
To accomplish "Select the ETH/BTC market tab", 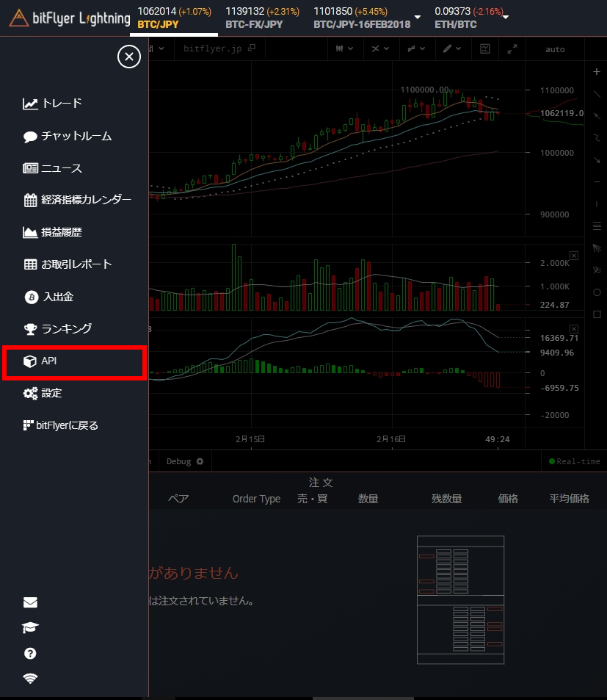I will tap(468, 18).
